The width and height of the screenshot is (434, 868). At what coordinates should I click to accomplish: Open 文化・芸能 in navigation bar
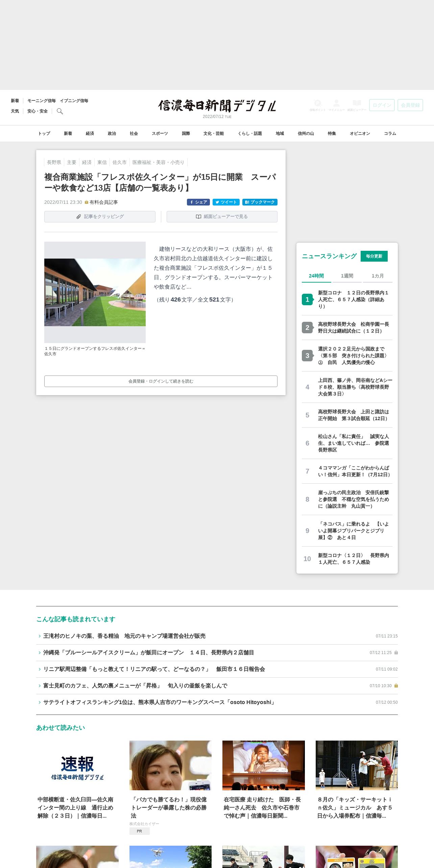click(214, 134)
